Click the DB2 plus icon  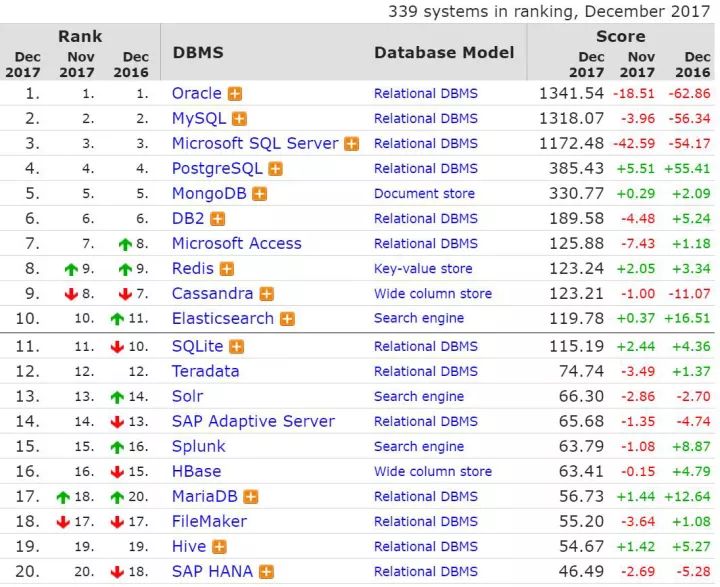218,219
